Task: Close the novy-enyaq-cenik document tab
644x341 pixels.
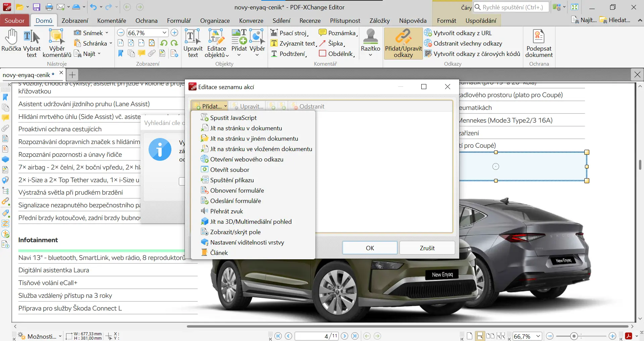Action: pos(61,73)
